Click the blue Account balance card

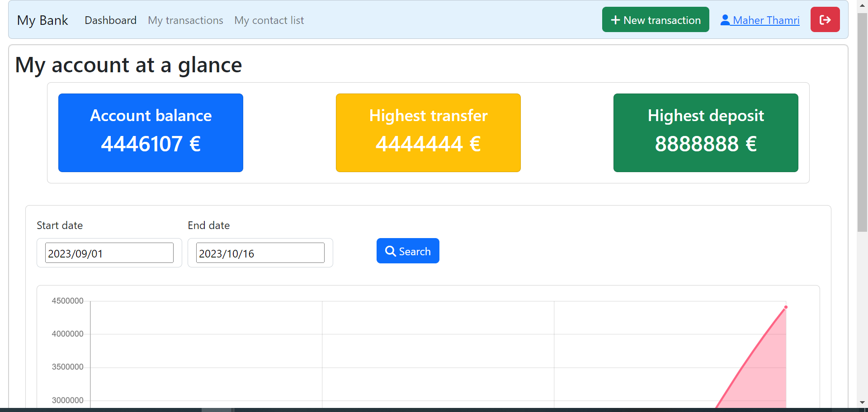coord(151,132)
